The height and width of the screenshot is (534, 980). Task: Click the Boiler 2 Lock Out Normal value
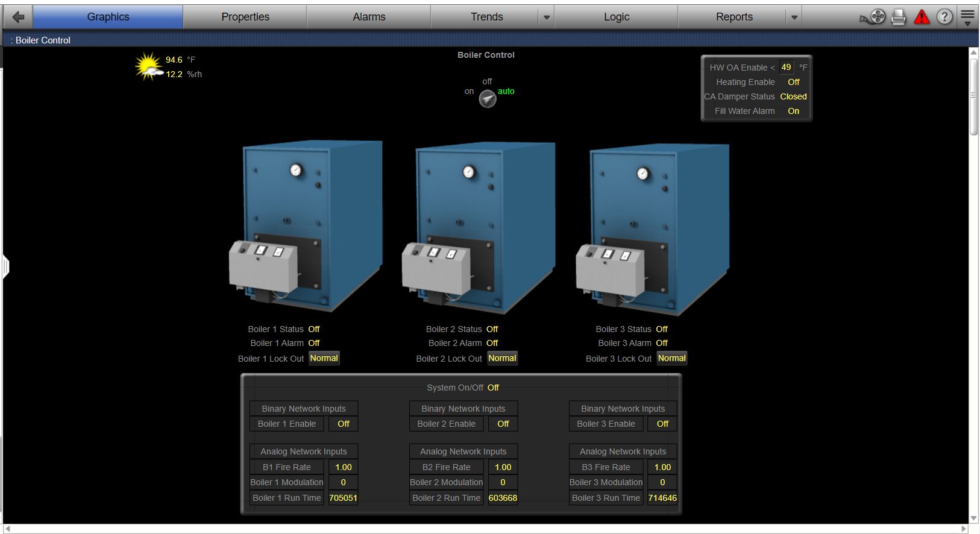(x=502, y=358)
